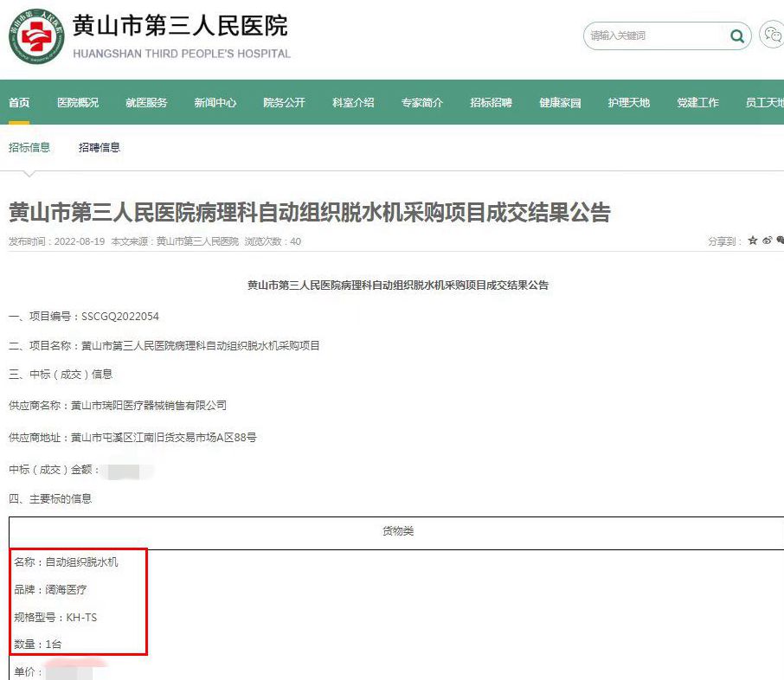Share via WeChat icon beside Weibo
Screen dimensions: 784x680
(x=780, y=241)
